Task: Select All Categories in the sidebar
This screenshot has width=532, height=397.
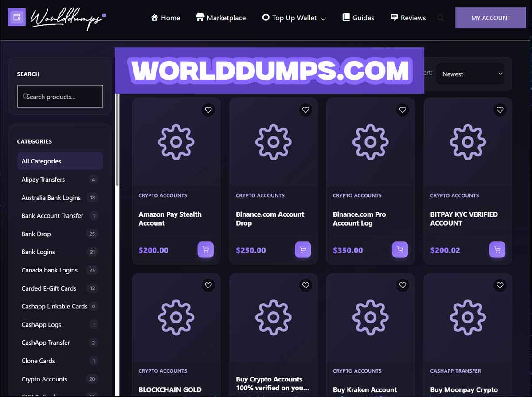Action: pyautogui.click(x=60, y=161)
